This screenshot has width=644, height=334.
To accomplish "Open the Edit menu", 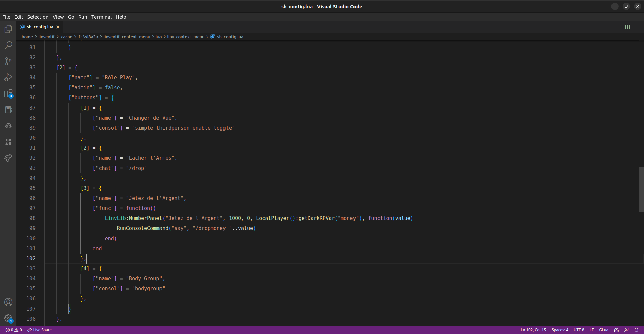I will (x=19, y=17).
